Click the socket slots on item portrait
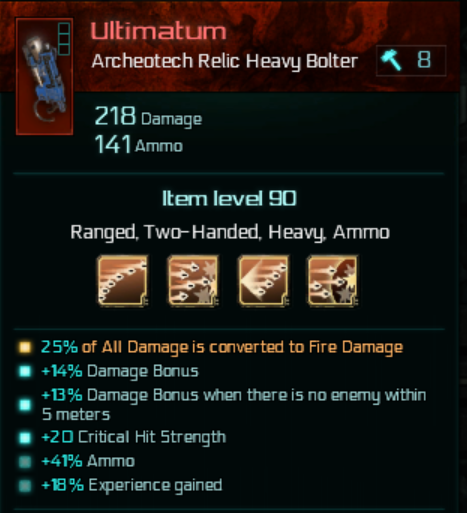The height and width of the screenshot is (513, 467). point(63,38)
